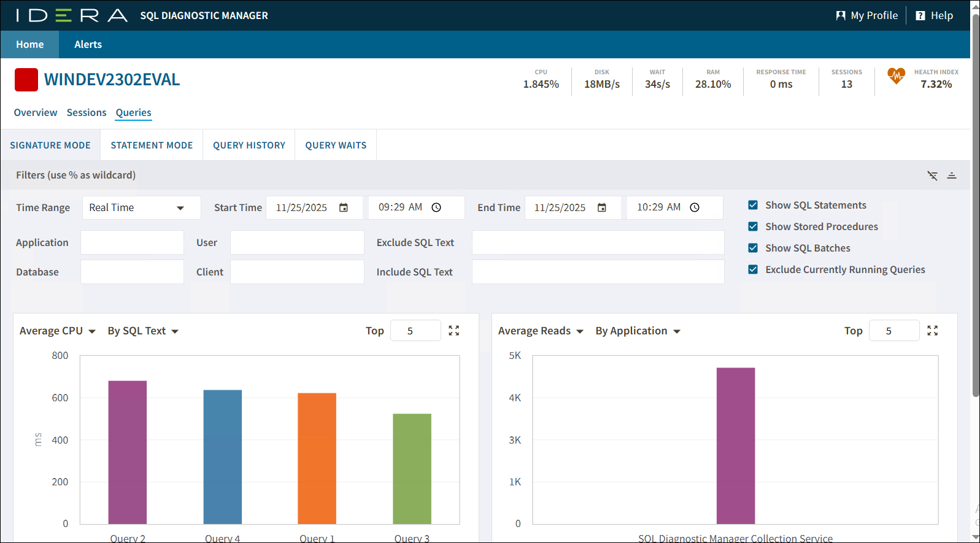The height and width of the screenshot is (543, 980).
Task: Open the Alerts tab
Action: pos(88,45)
